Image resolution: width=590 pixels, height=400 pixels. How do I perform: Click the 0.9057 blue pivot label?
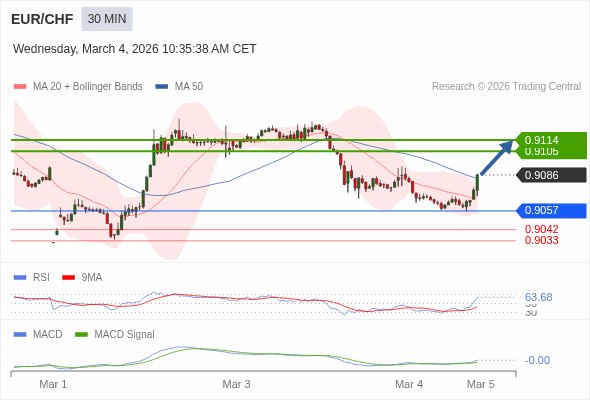pos(551,210)
